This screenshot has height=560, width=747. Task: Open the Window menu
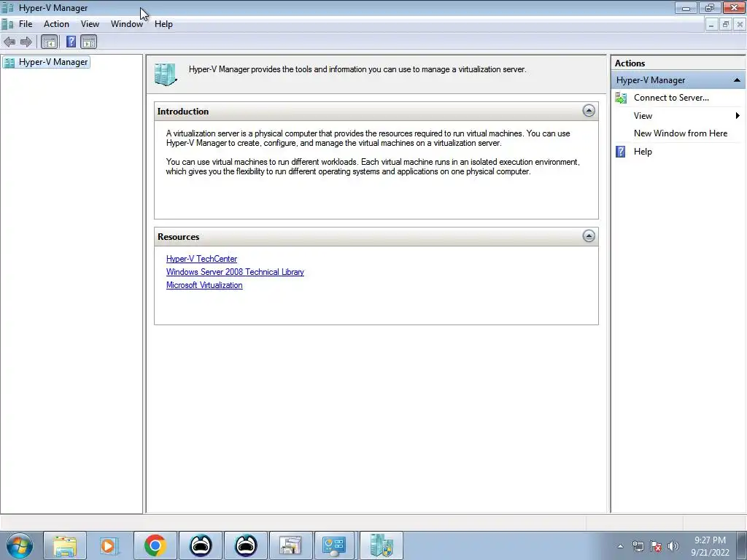(127, 24)
